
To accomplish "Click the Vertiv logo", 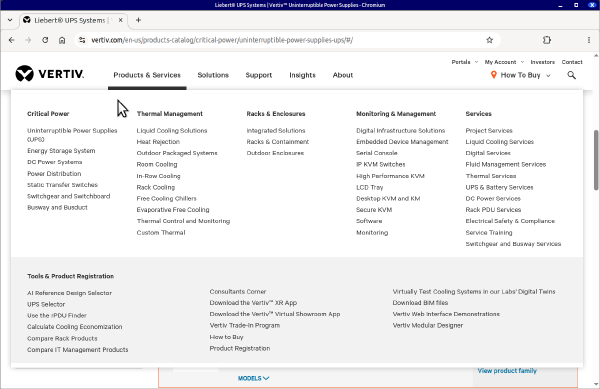I will pyautogui.click(x=50, y=73).
